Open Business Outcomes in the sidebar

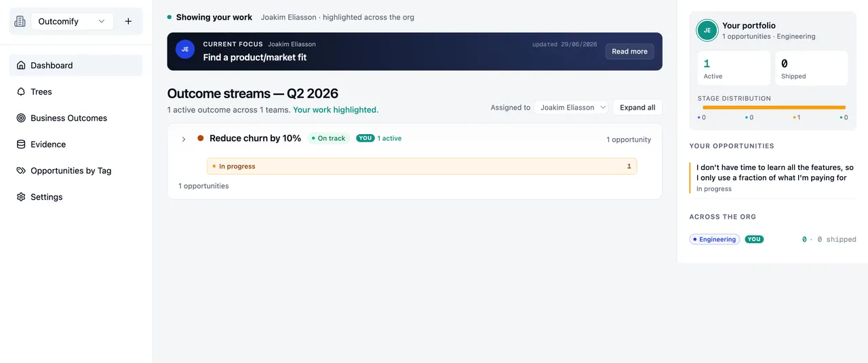tap(76, 118)
